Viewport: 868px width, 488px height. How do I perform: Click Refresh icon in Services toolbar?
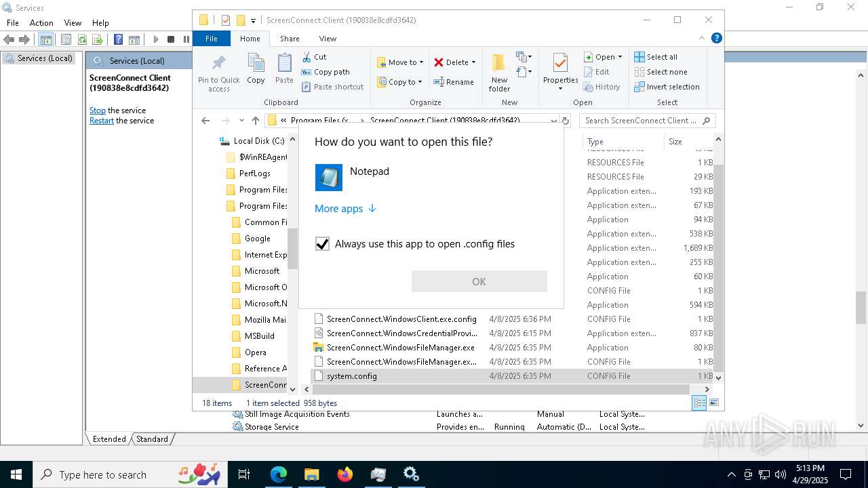pyautogui.click(x=82, y=40)
